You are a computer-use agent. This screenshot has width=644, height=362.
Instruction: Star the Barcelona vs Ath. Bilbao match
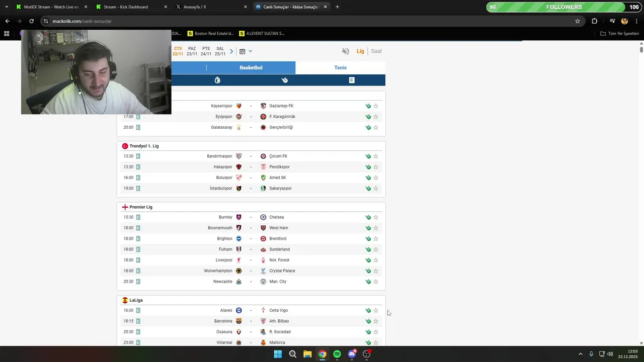(376, 321)
